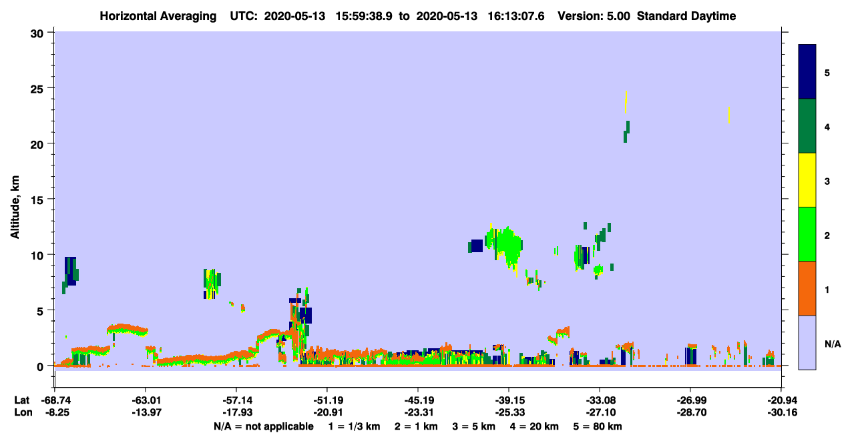
Task: Click the "Standard Daytime" label
Action: pyautogui.click(x=686, y=16)
